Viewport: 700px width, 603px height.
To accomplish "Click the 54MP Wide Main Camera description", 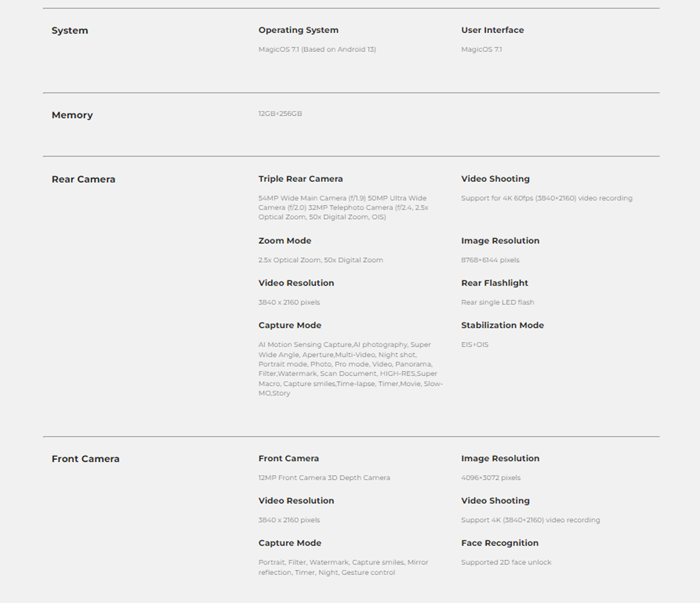I will click(x=343, y=208).
